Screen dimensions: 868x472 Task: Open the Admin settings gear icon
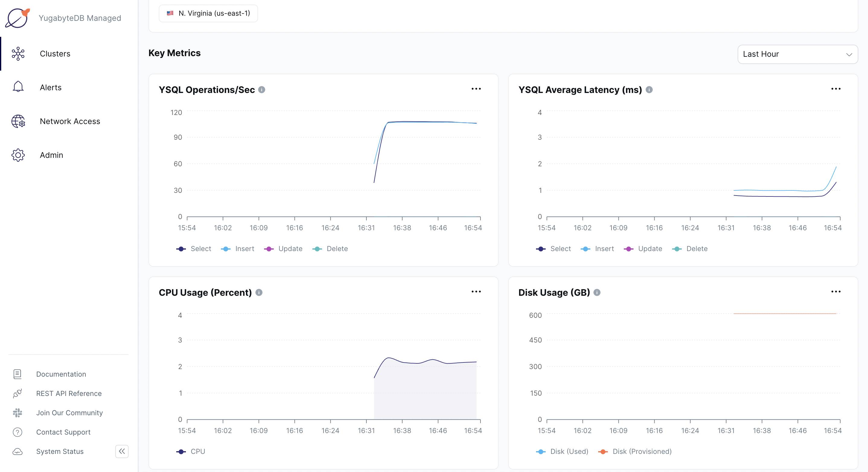pyautogui.click(x=18, y=155)
